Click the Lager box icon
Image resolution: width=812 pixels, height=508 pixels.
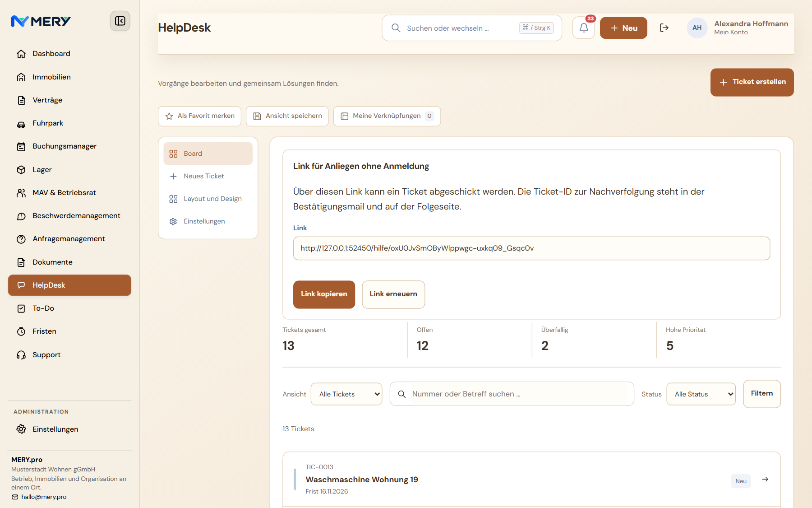(x=21, y=170)
